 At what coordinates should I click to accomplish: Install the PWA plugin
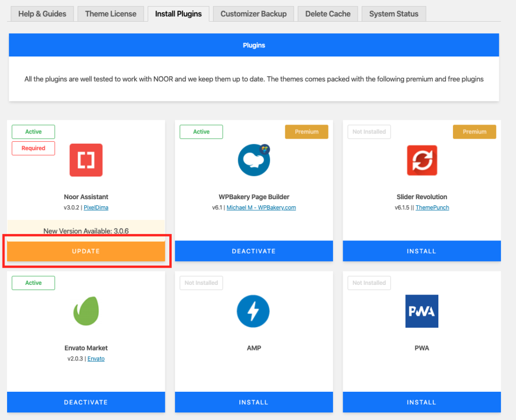coord(422,402)
